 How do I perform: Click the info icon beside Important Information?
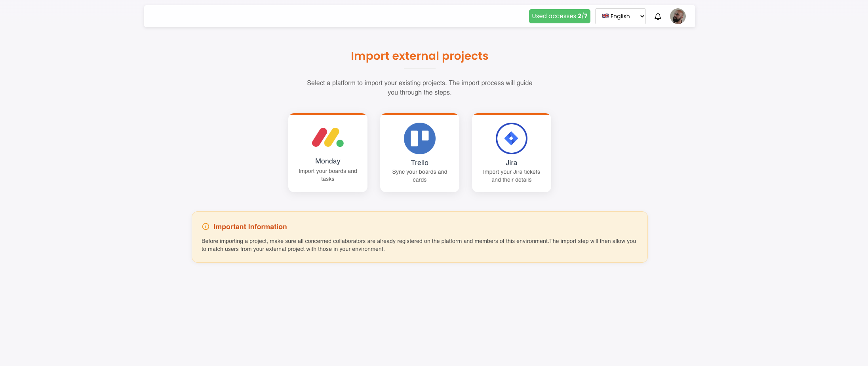206,227
